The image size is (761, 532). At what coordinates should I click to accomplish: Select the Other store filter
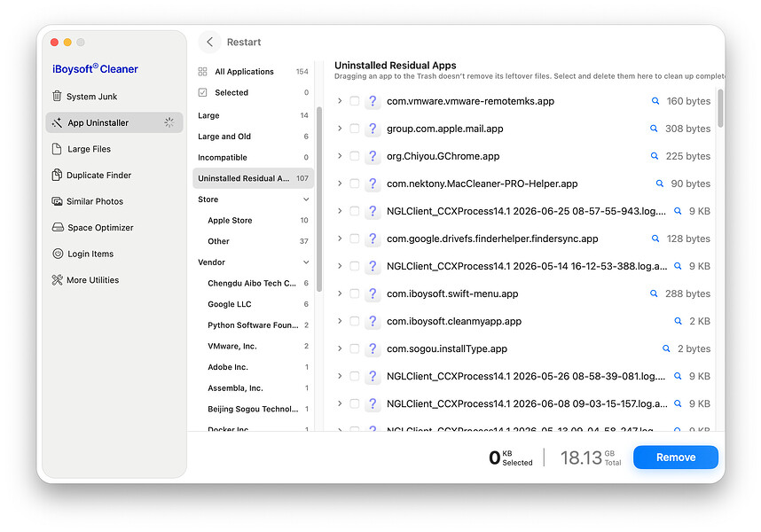click(253, 241)
